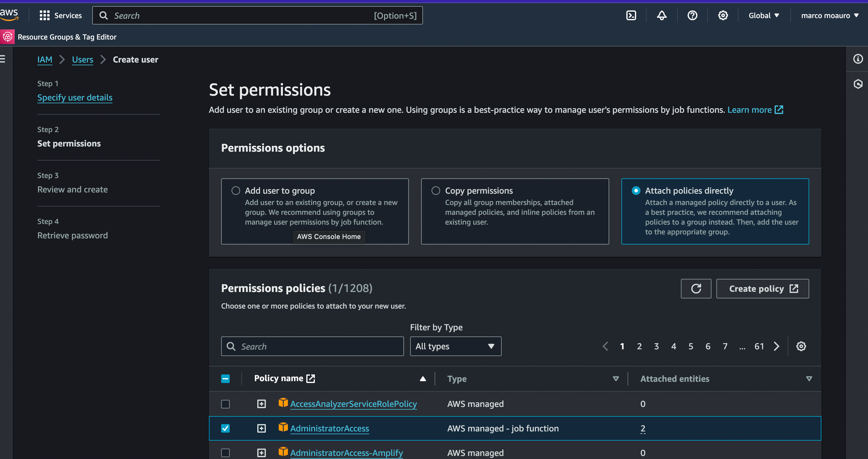Refresh the permissions policies list
The image size is (868, 459).
pyautogui.click(x=696, y=288)
